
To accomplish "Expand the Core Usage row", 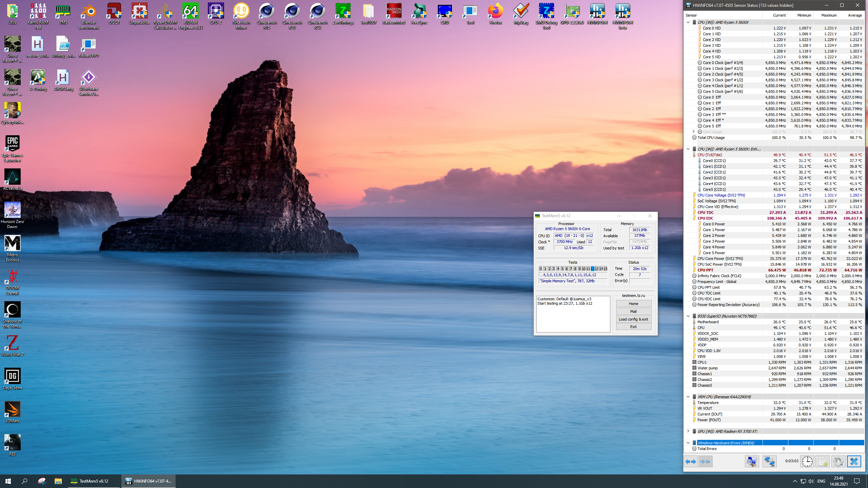I will tap(693, 131).
